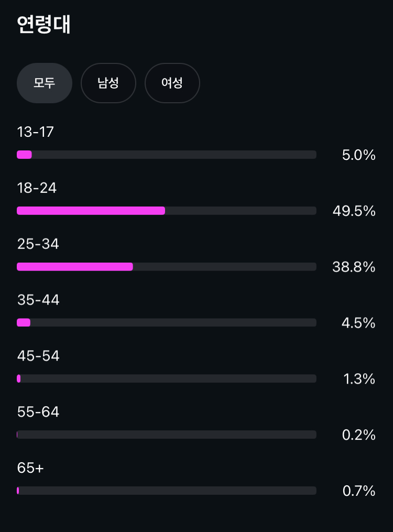The image size is (393, 532).
Task: Click the 18-24 age group progress bar
Action: tap(167, 211)
